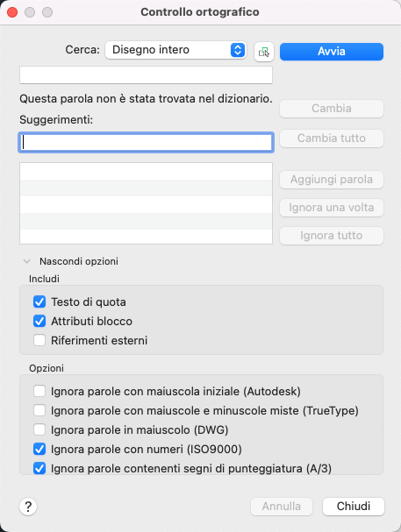Viewport: 401px width, 532px height.
Task: Uncheck the Attributi blocco checkbox
Action: coord(39,321)
